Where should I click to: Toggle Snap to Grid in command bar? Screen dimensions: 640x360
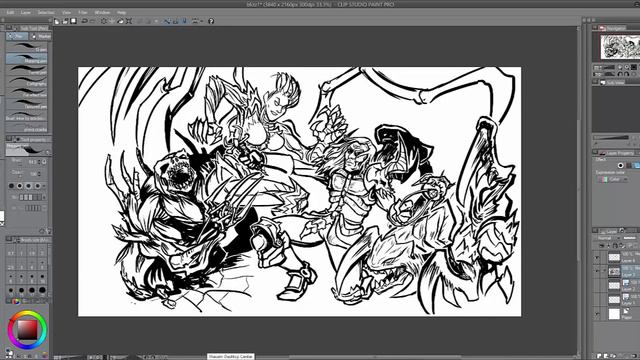point(184,21)
